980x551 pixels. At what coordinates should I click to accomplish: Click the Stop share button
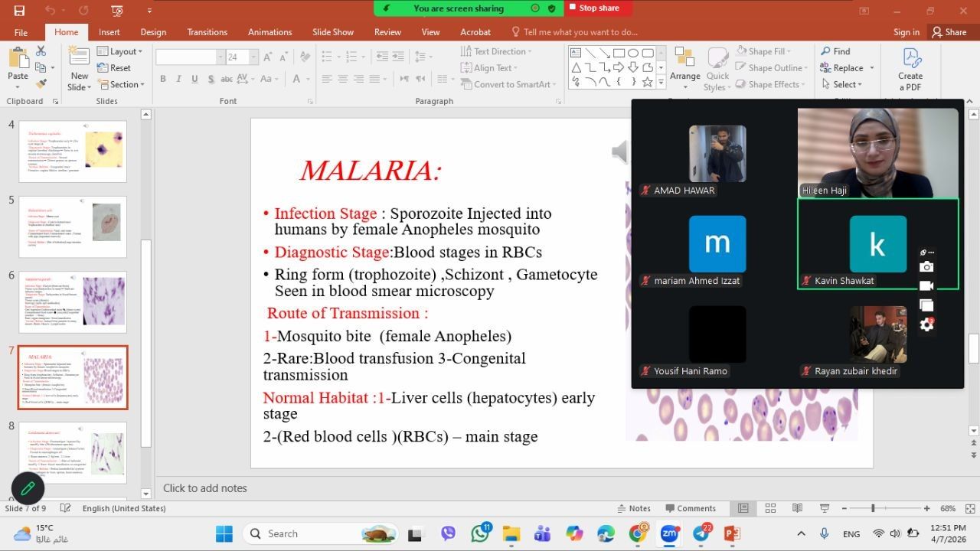coord(599,8)
